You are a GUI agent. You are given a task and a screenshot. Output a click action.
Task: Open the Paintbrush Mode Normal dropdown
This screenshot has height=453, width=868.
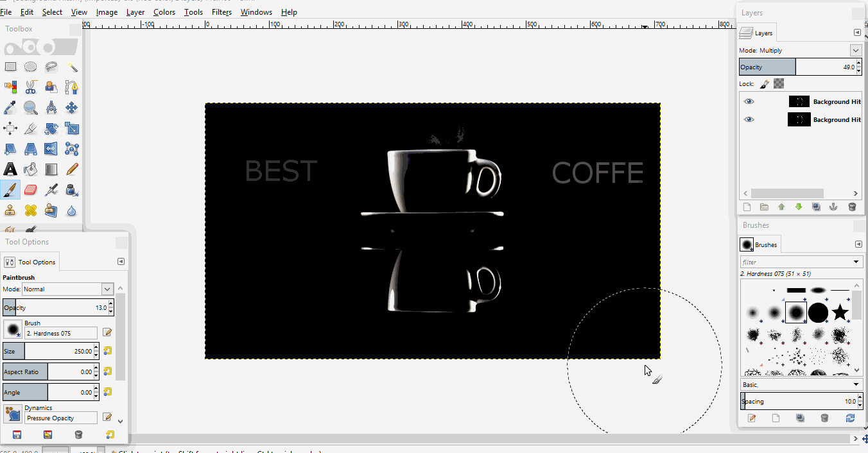108,289
